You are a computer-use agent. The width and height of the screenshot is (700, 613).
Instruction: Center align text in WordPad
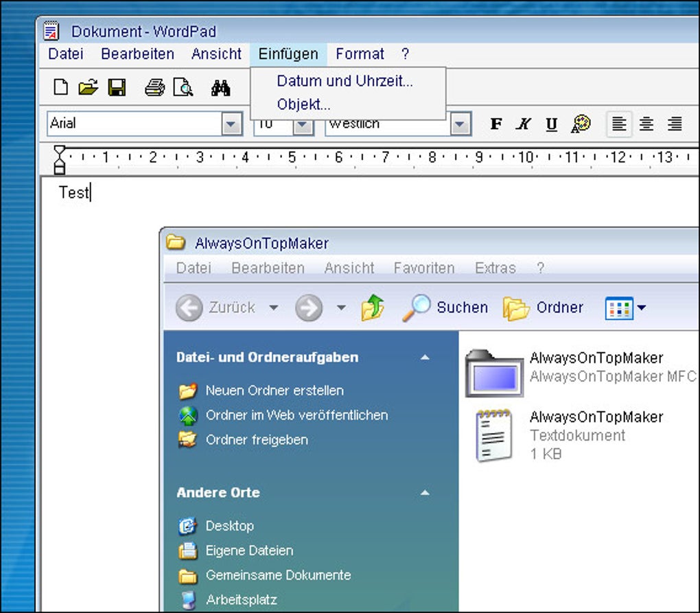pyautogui.click(x=646, y=124)
